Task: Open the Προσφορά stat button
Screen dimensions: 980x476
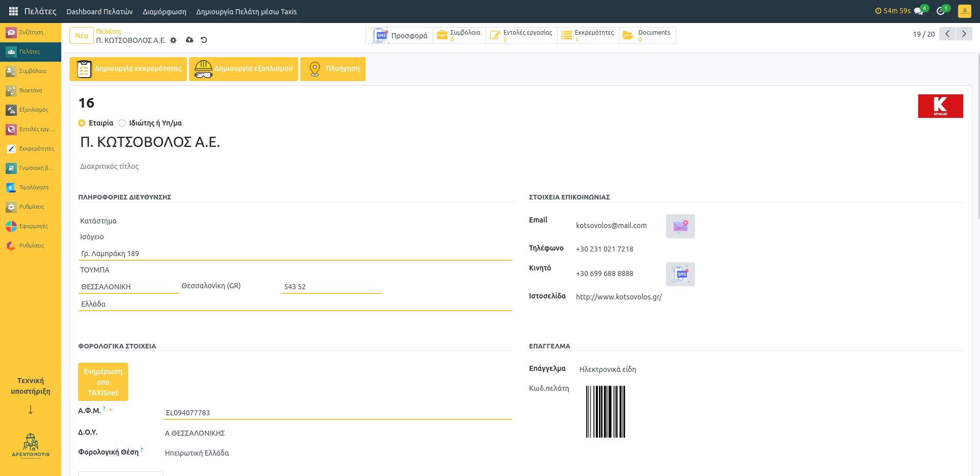Action: [x=400, y=35]
